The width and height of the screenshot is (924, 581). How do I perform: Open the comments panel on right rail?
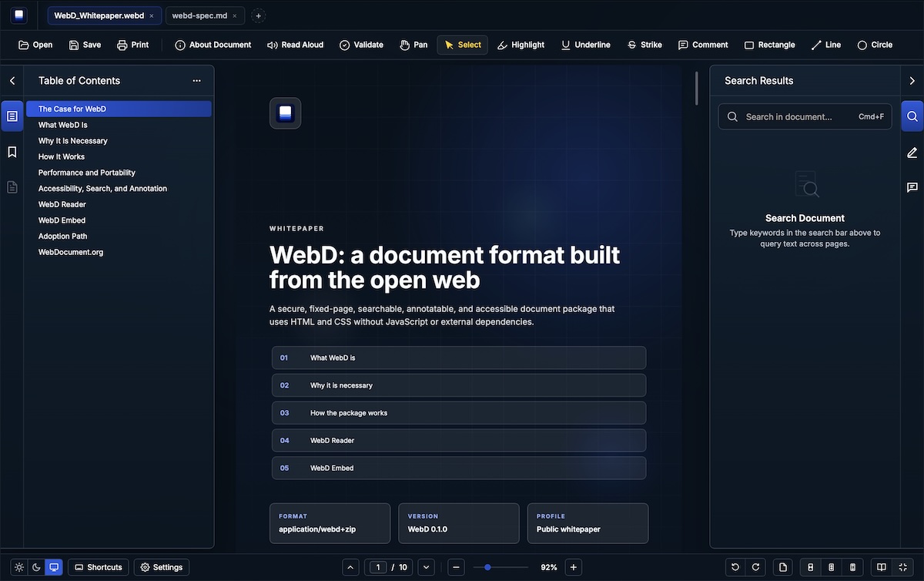[x=912, y=187]
